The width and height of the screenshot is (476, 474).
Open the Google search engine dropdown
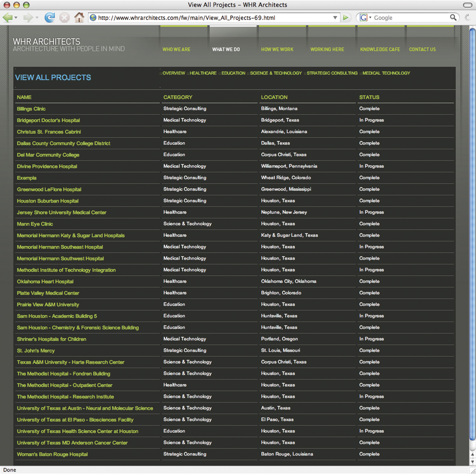point(370,18)
